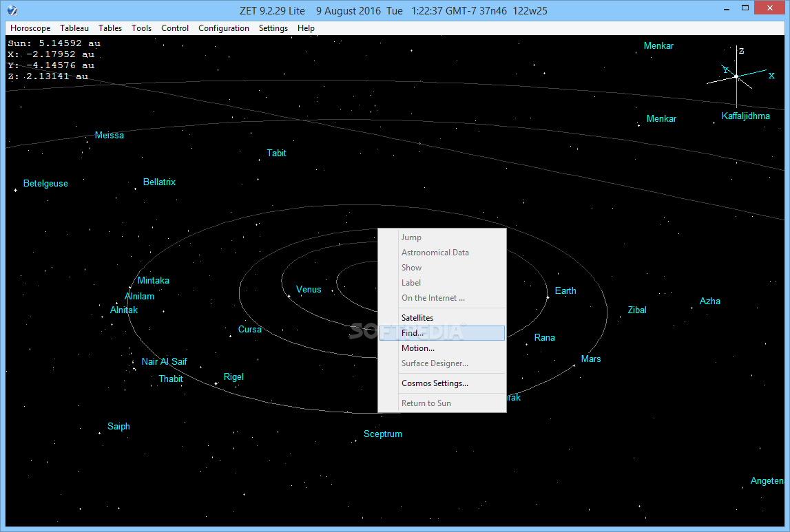Click the Astronomical Data menu entry
Viewport: 790px width, 532px height.
(x=442, y=252)
